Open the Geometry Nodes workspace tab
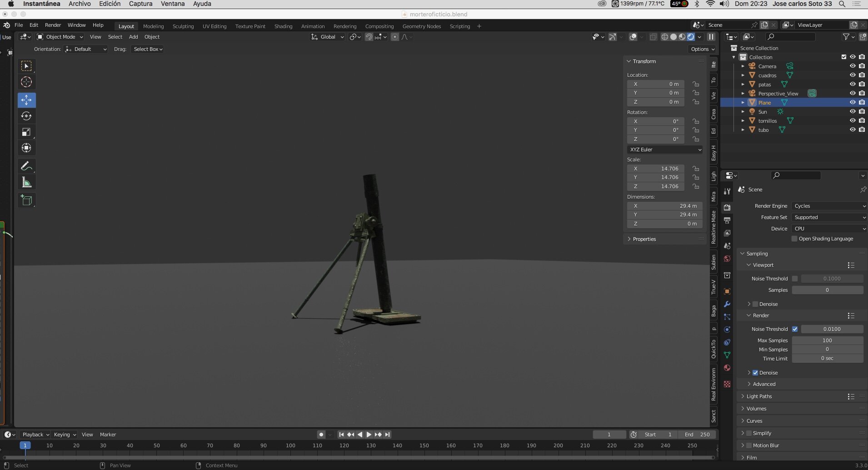 [x=422, y=26]
